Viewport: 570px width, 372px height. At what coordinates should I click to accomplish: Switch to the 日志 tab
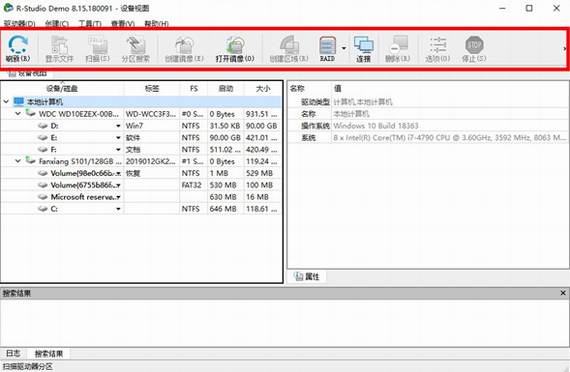click(13, 353)
